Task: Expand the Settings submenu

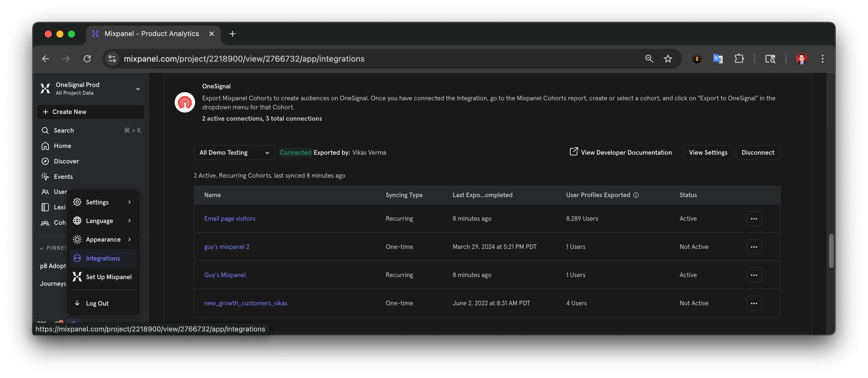Action: pyautogui.click(x=103, y=202)
